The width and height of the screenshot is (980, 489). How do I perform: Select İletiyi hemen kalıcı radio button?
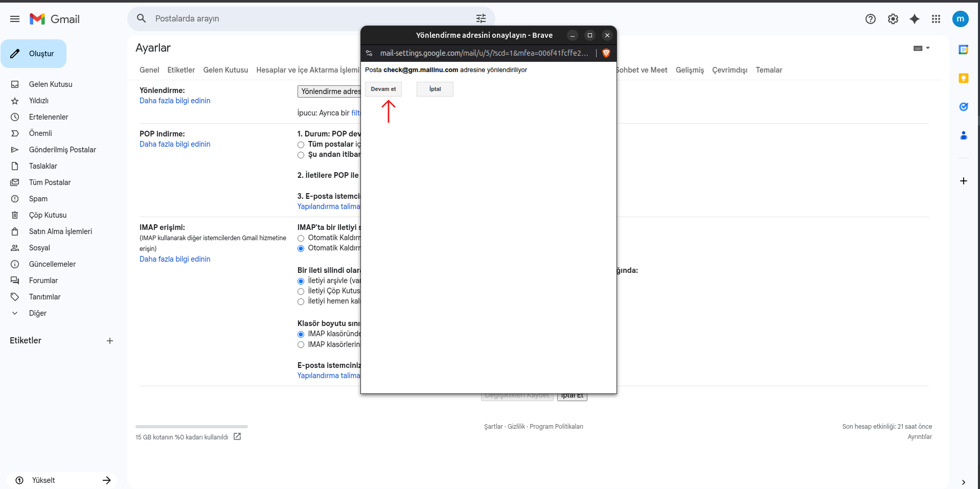[301, 301]
